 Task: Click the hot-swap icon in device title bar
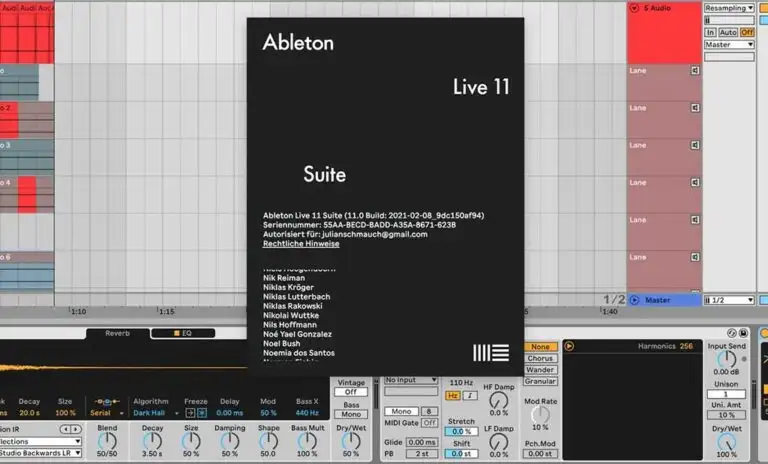point(732,333)
